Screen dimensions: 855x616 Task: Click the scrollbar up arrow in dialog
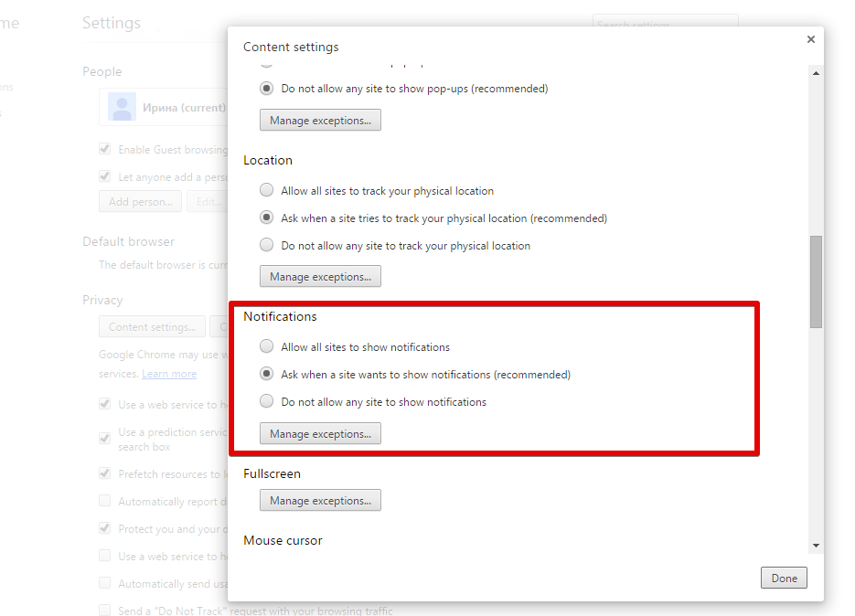click(x=816, y=72)
